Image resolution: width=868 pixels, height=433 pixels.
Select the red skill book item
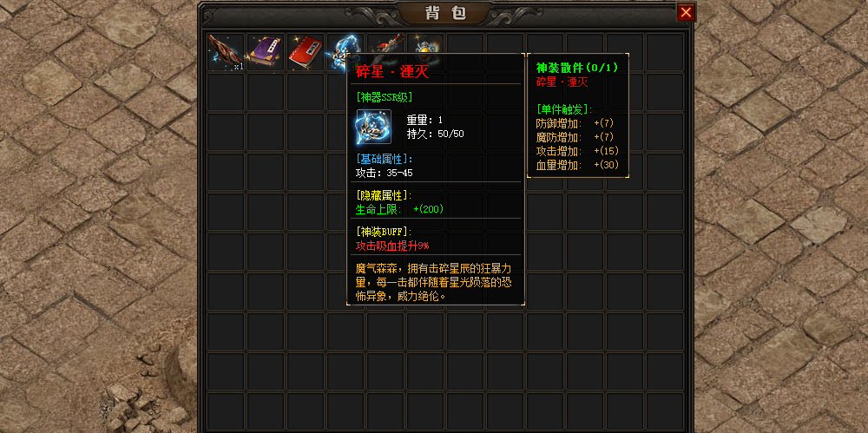point(306,53)
